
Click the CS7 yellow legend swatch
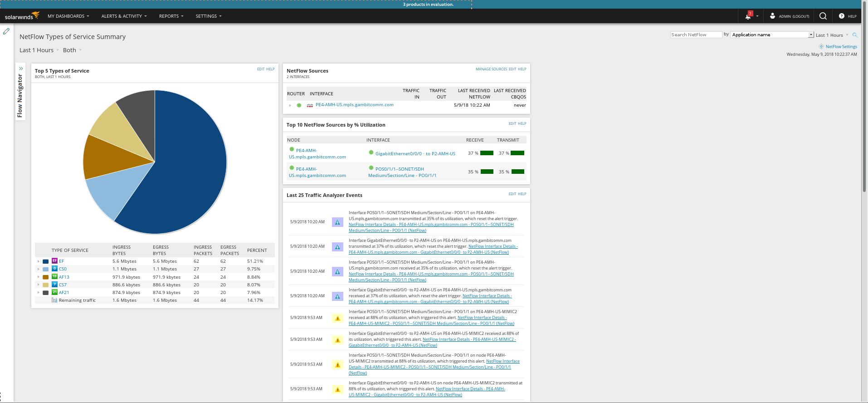pyautogui.click(x=45, y=285)
